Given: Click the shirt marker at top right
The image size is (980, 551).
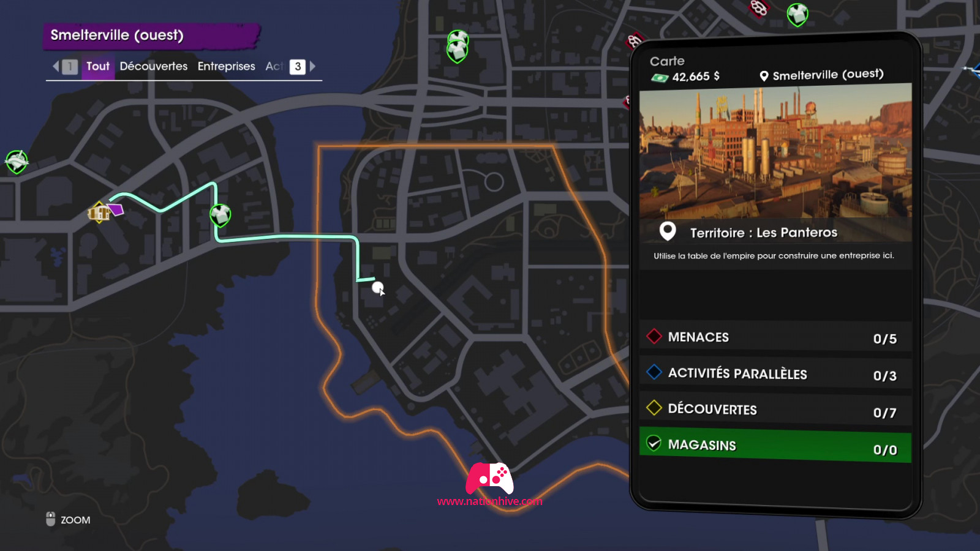Looking at the screenshot, I should 797,15.
